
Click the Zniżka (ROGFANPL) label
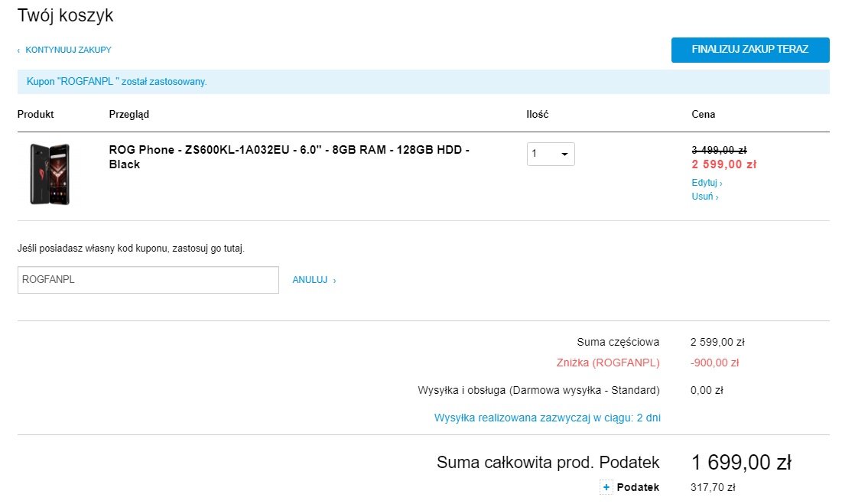[608, 363]
